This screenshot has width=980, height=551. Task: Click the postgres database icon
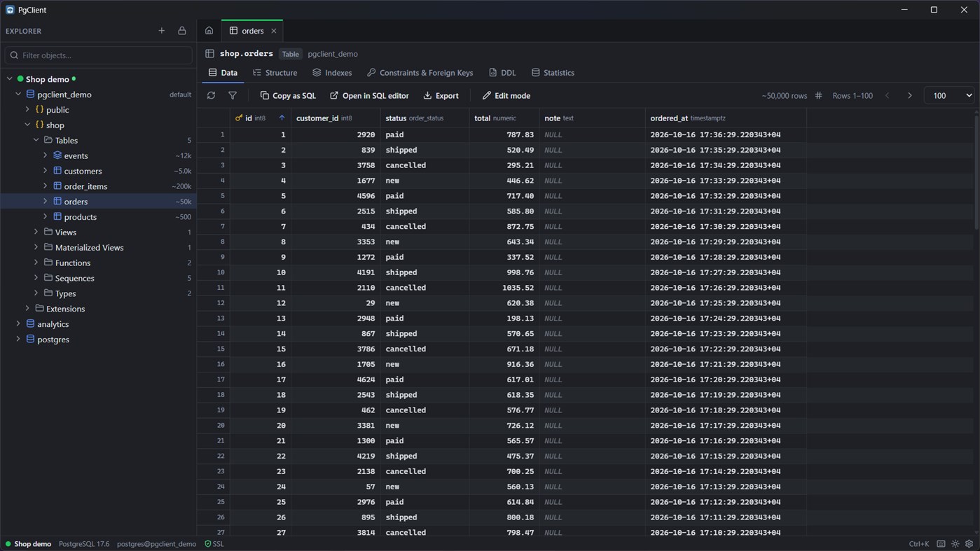30,340
